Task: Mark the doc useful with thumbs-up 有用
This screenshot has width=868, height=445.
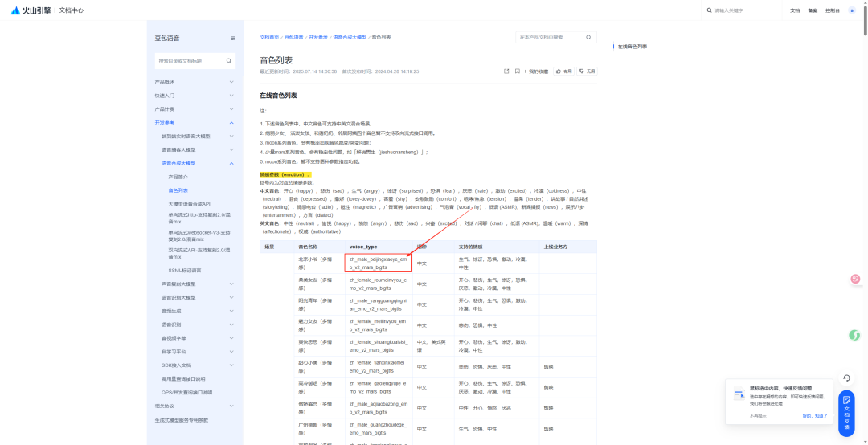Action: (x=563, y=71)
